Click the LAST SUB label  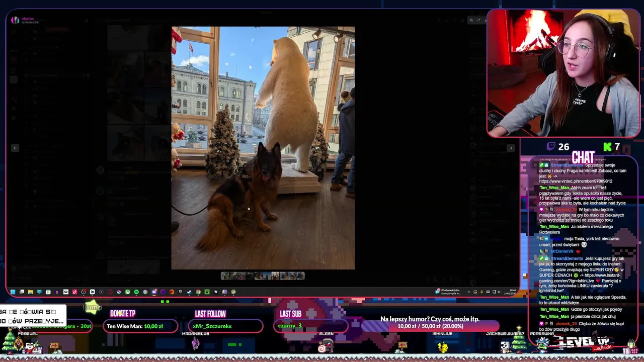coord(290,313)
